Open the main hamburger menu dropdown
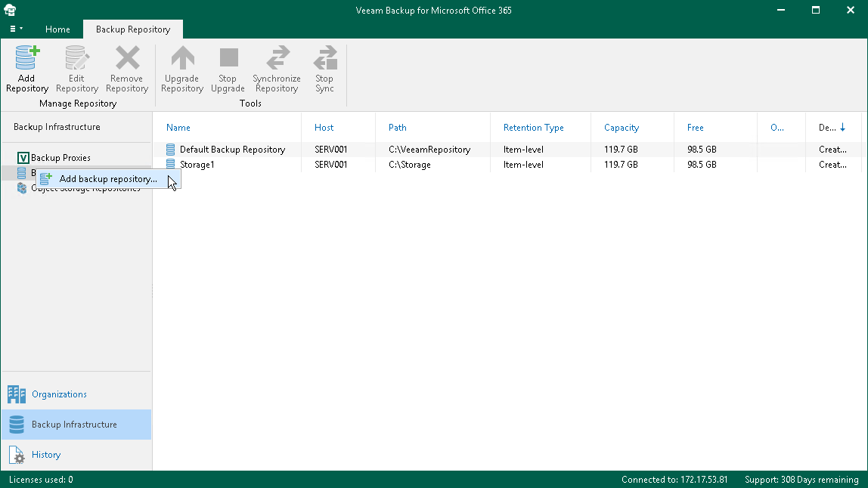 (x=16, y=29)
